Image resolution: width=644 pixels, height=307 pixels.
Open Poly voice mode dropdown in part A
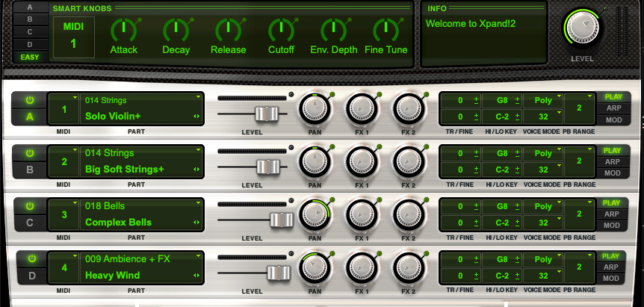[x=543, y=100]
